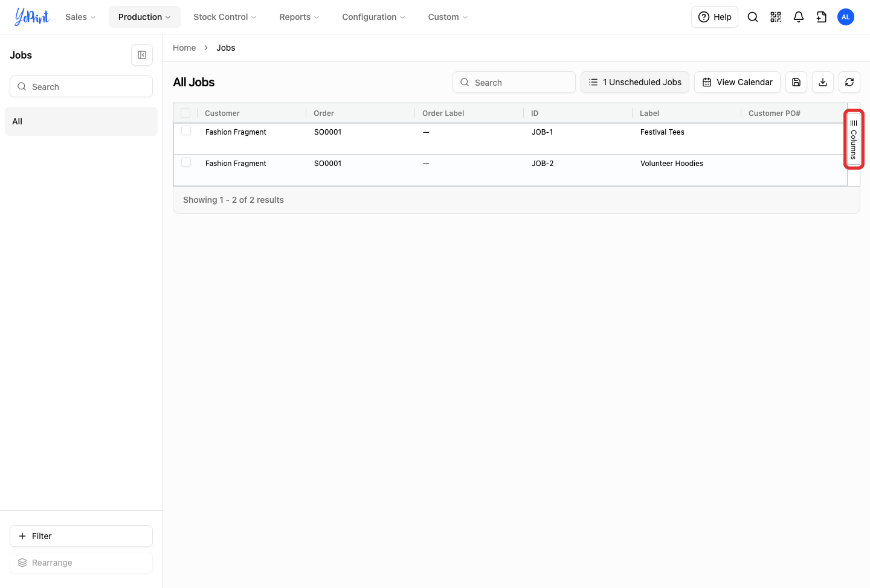The width and height of the screenshot is (870, 588).
Task: Show 1 Unscheduled Jobs
Action: point(635,82)
